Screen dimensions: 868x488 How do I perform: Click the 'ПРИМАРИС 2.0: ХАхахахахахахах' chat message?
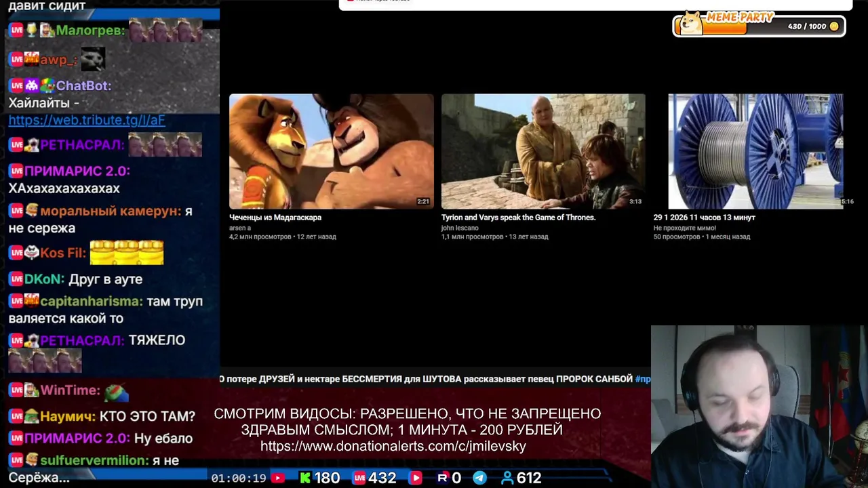click(69, 180)
